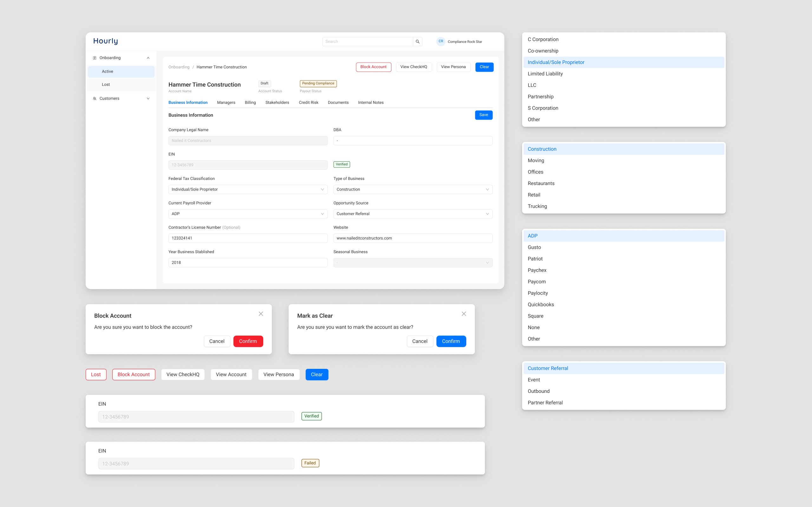Collapse the Onboarding menu chevron
This screenshot has height=507, width=812.
tap(148, 58)
